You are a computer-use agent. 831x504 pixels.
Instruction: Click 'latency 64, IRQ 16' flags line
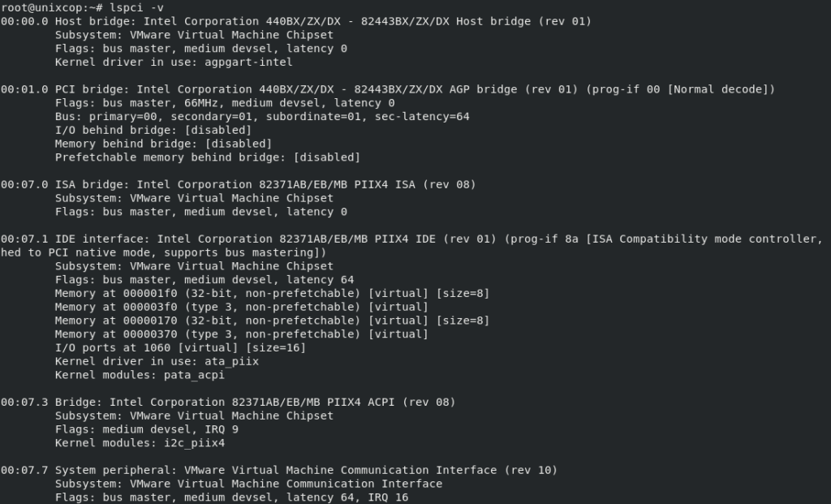click(x=231, y=498)
